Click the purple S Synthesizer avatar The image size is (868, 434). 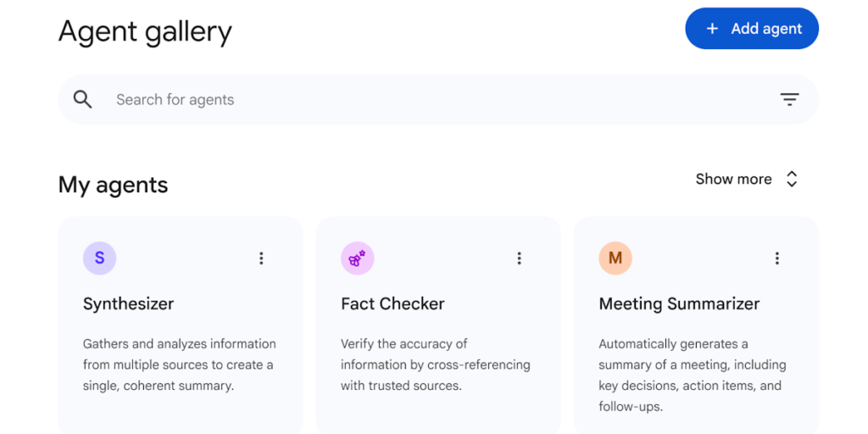[x=100, y=258]
